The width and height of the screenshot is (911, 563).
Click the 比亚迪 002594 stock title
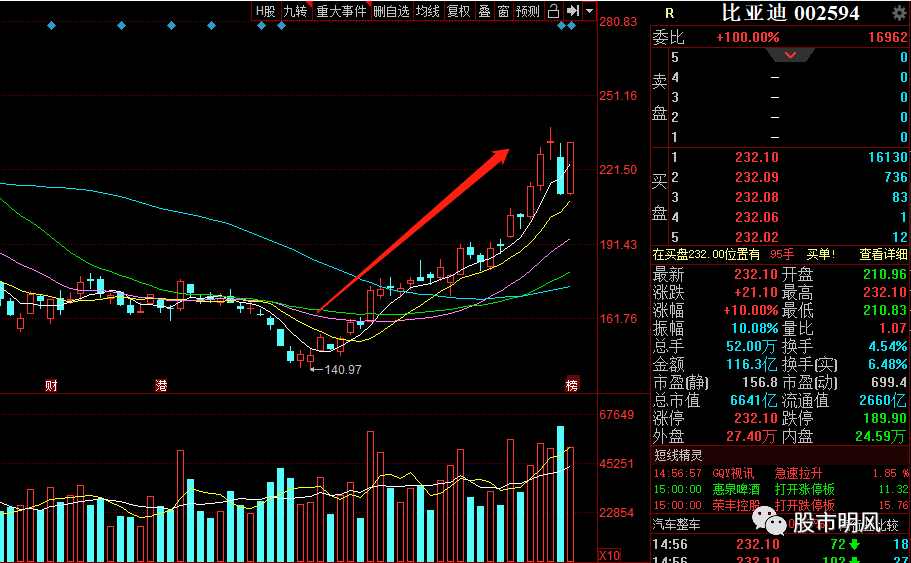click(x=790, y=13)
